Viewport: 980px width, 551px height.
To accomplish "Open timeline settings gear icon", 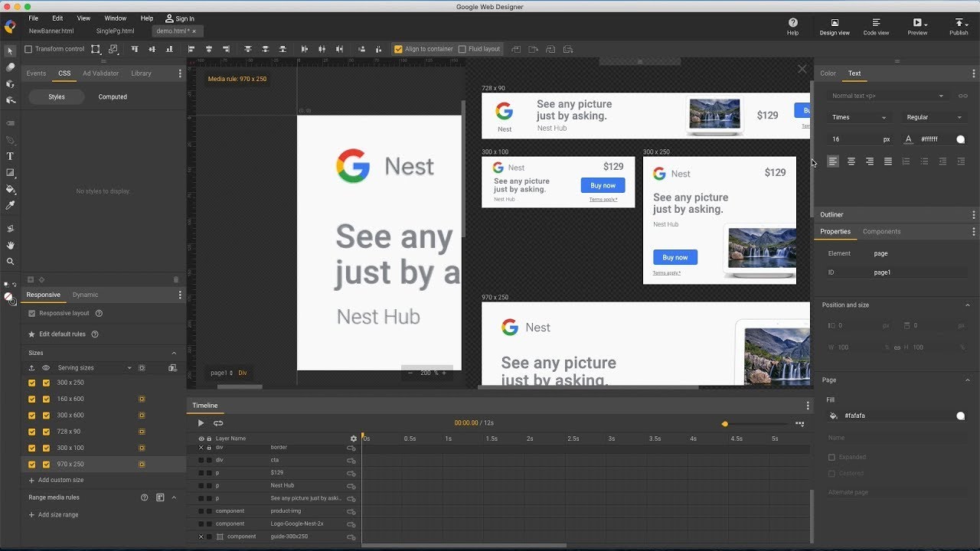I will [354, 439].
